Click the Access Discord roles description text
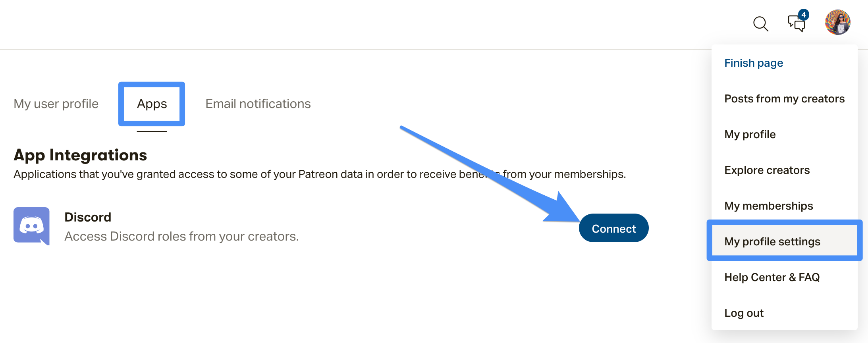 181,236
